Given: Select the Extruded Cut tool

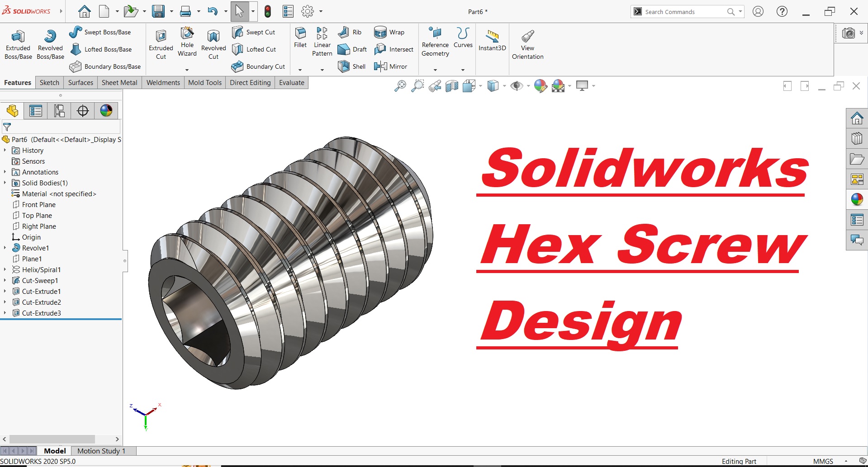Looking at the screenshot, I should pyautogui.click(x=161, y=44).
